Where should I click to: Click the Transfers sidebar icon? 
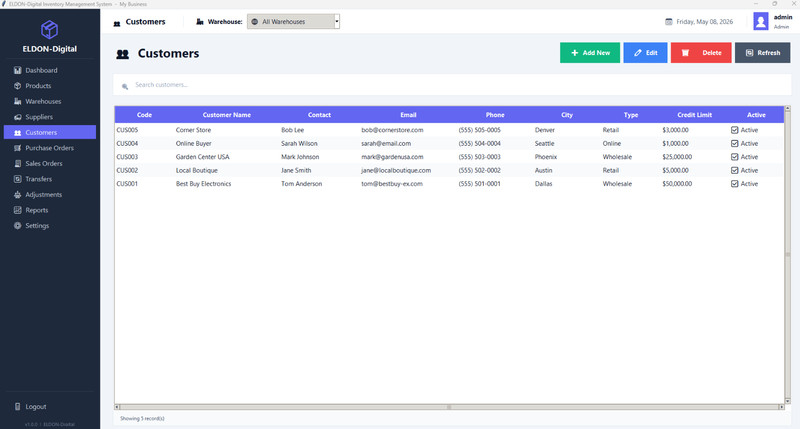pyautogui.click(x=17, y=179)
